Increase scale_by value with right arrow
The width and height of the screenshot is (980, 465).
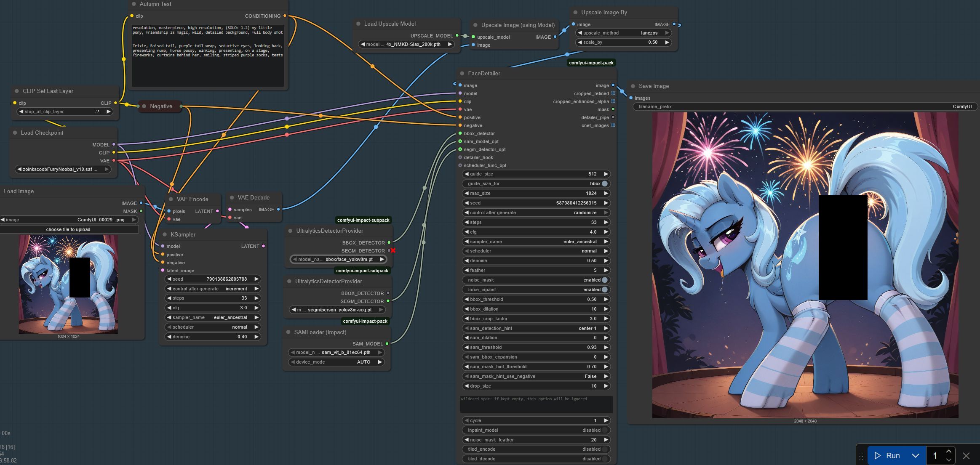(x=667, y=43)
